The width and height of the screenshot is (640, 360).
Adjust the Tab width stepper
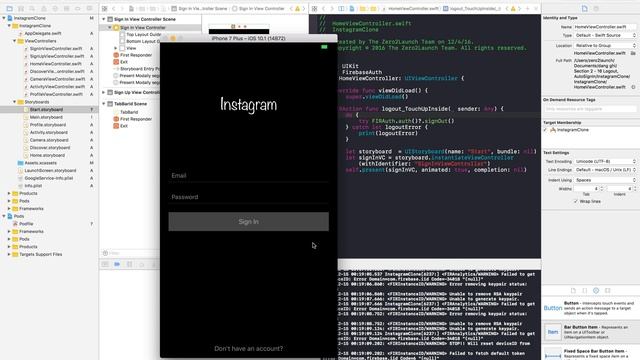[602, 189]
